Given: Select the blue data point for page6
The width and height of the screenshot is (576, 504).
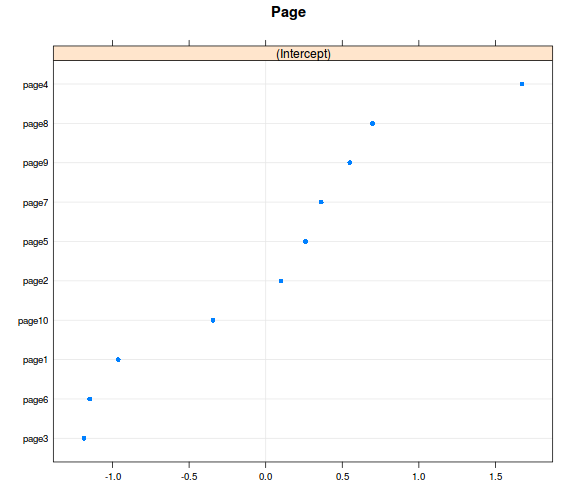Looking at the screenshot, I should tap(90, 399).
